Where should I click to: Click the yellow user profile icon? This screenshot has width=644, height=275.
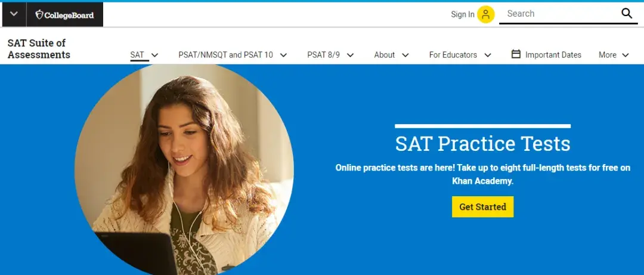(x=485, y=14)
